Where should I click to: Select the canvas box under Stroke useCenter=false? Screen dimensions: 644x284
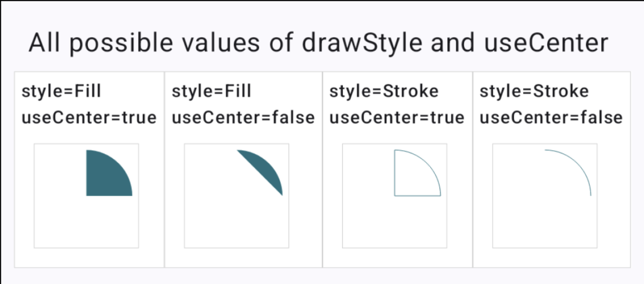coord(545,196)
